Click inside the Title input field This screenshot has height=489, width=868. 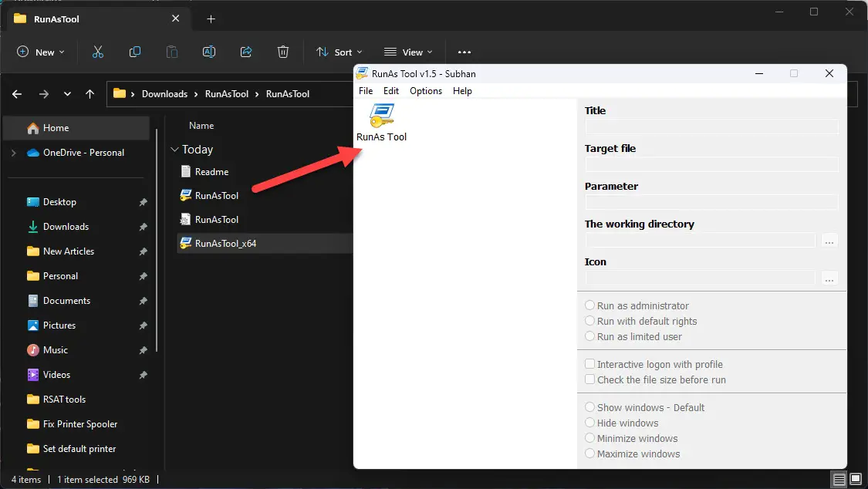coord(710,126)
